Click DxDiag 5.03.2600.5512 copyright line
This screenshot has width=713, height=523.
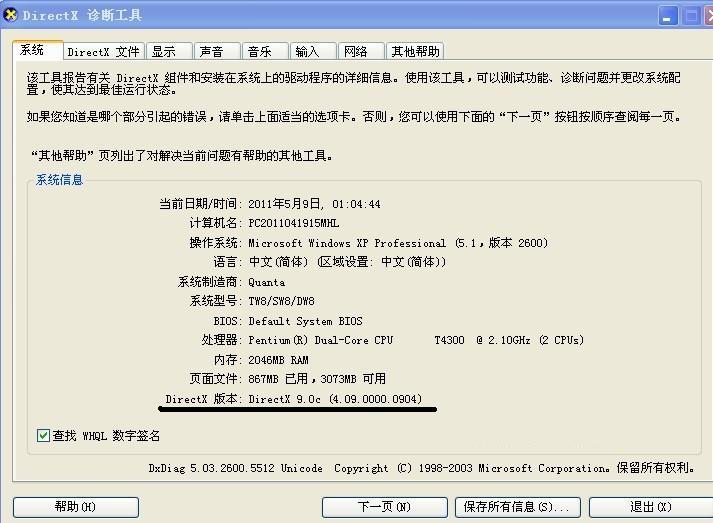(422, 468)
